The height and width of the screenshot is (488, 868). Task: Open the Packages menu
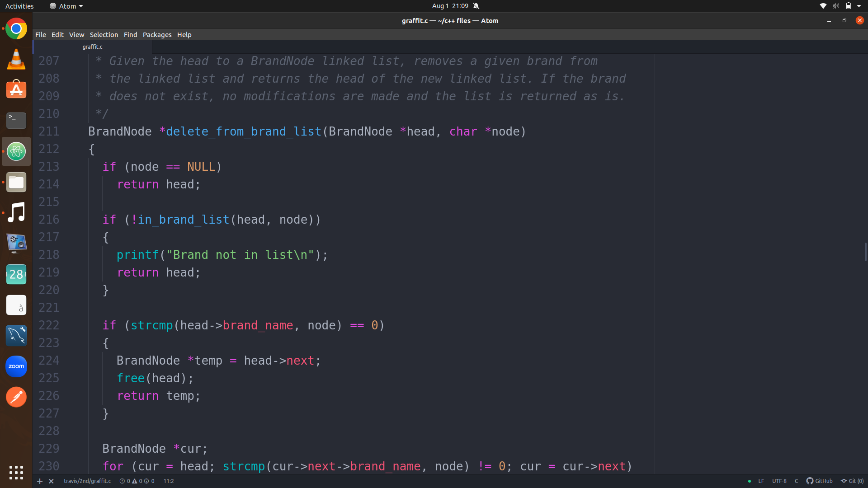157,35
